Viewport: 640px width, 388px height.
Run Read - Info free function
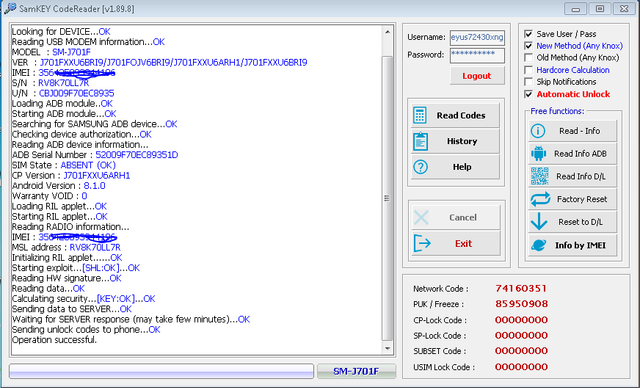[x=572, y=131]
